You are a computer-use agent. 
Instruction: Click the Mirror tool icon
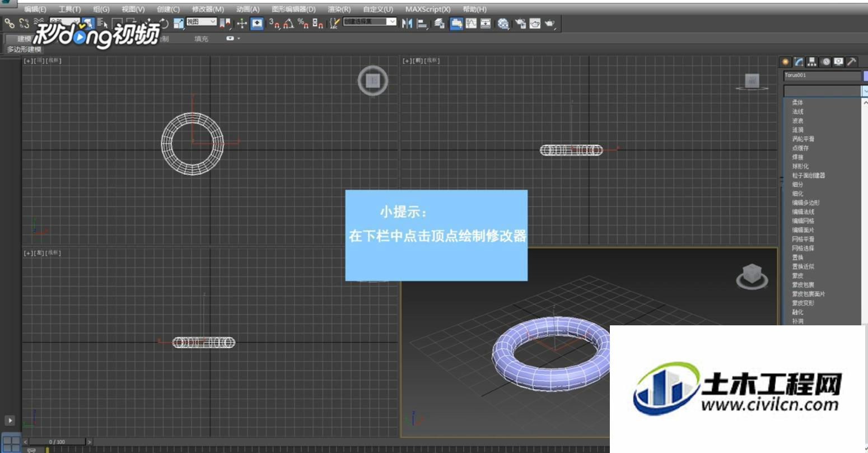tap(407, 23)
